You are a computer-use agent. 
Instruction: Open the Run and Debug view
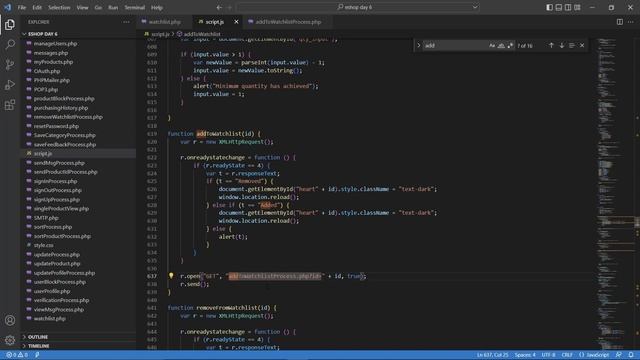10,84
